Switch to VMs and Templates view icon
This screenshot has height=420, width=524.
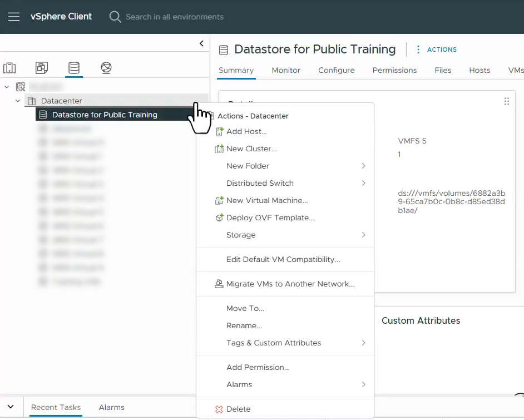[42, 68]
